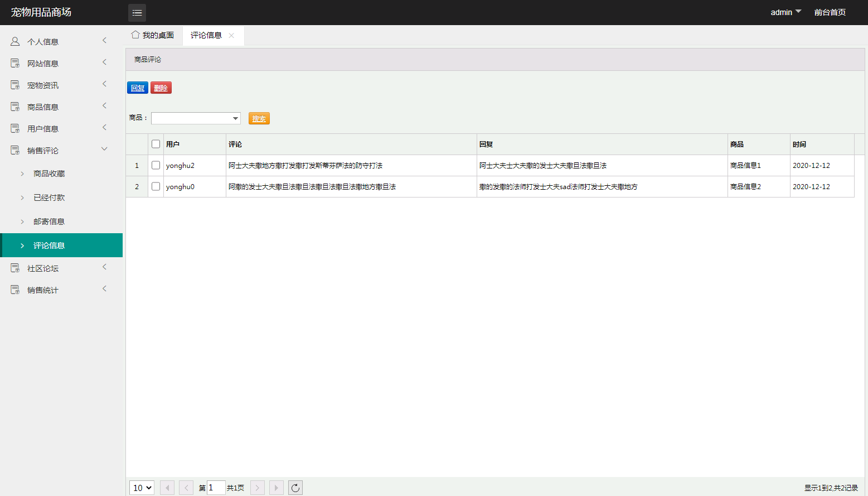Go to the last page of results
Screen dimensions: 868x496
tap(277, 488)
